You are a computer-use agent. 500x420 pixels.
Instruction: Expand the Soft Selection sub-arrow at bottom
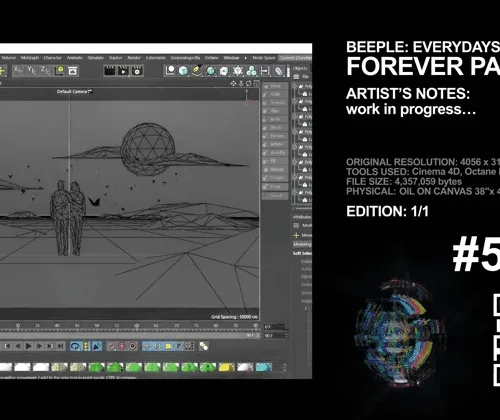tap(306, 308)
